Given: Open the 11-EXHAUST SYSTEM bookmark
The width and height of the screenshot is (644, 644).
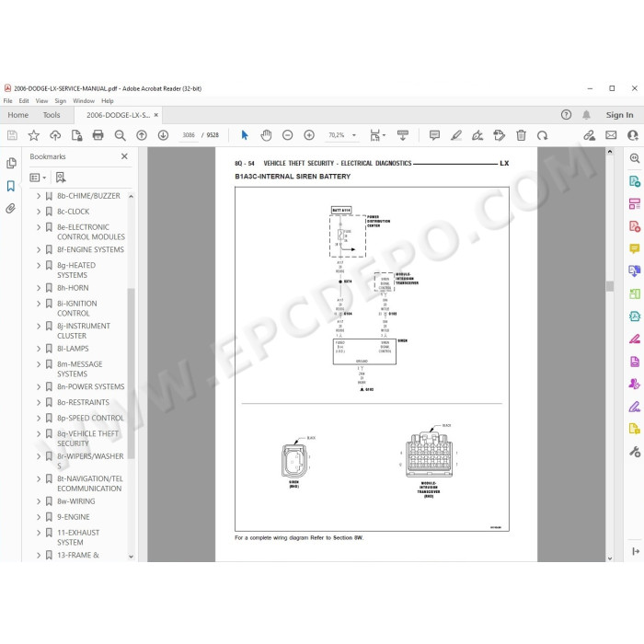Looking at the screenshot, I should (x=78, y=537).
